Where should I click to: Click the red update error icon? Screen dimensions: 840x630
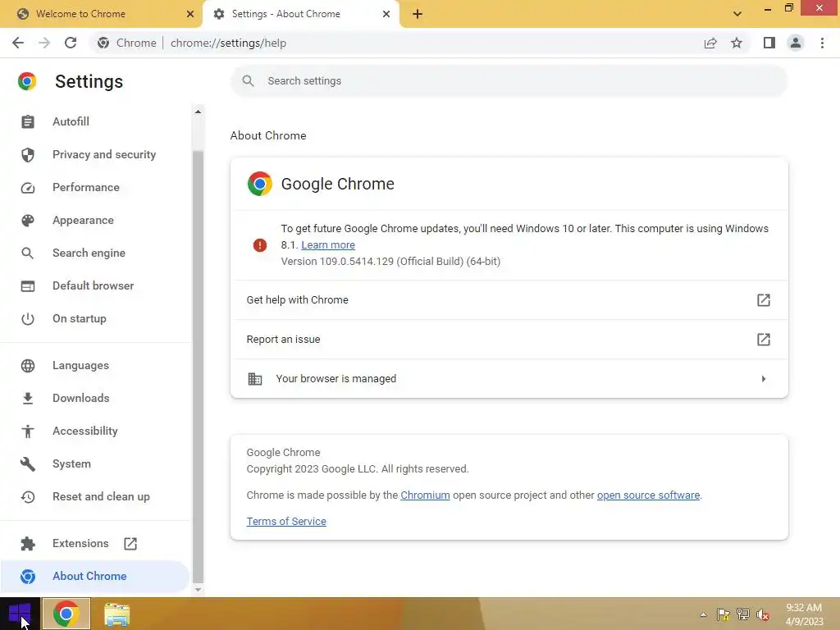pos(260,245)
